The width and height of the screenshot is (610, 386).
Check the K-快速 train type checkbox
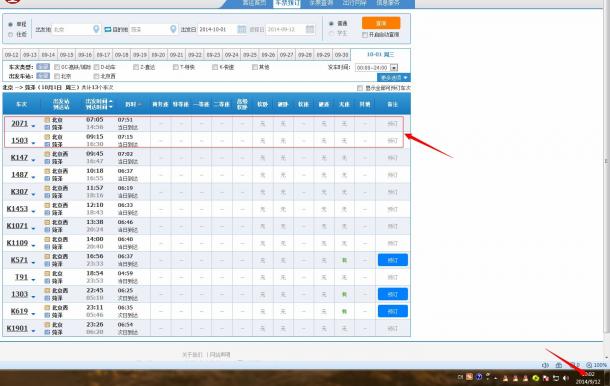(215, 67)
